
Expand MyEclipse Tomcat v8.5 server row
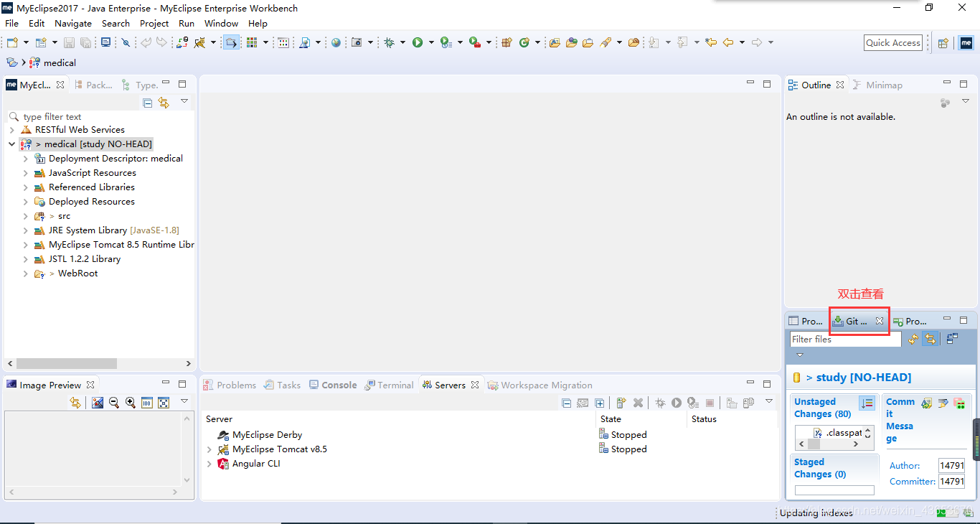tap(209, 449)
